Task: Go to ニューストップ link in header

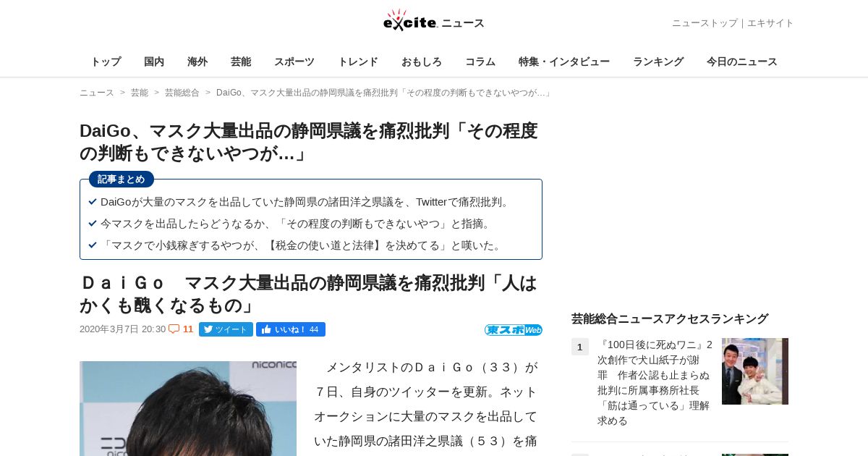Action: click(705, 23)
